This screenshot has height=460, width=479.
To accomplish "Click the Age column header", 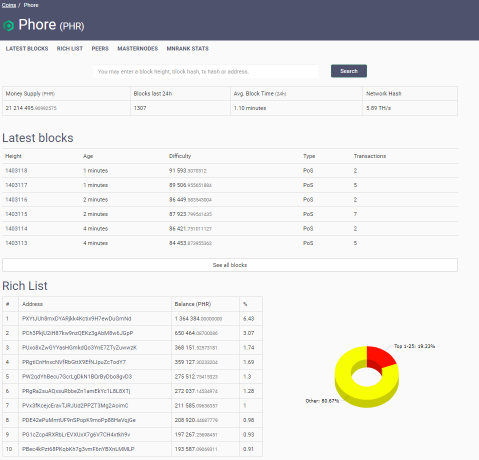I will click(x=88, y=156).
